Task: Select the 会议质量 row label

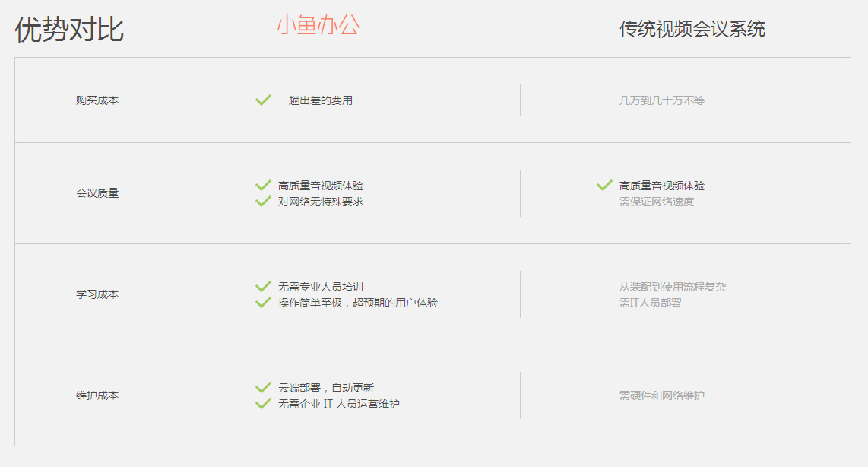Action: tap(97, 193)
